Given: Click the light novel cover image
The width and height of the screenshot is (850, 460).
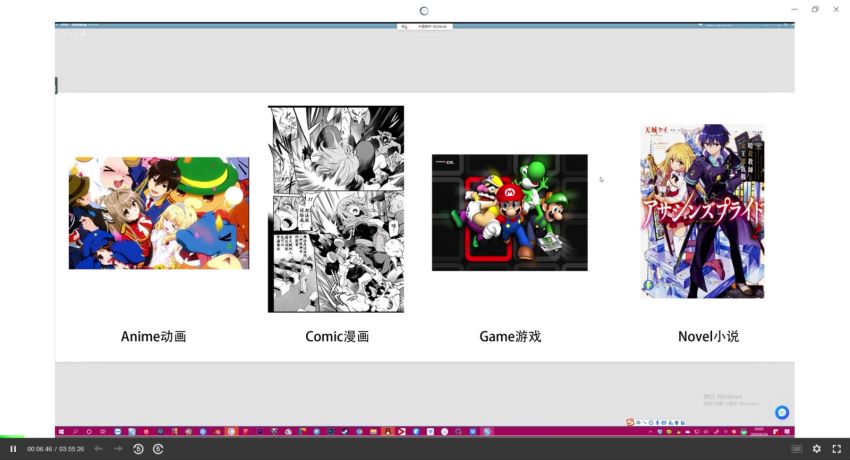Looking at the screenshot, I should [x=703, y=211].
